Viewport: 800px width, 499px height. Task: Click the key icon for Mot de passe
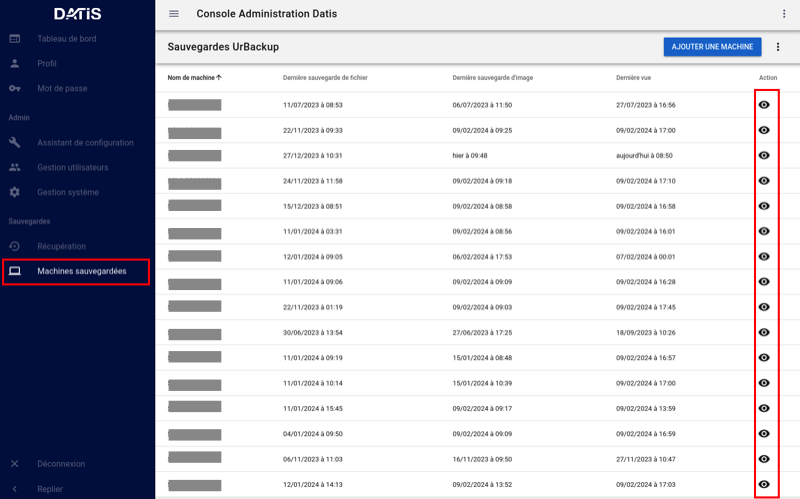15,88
